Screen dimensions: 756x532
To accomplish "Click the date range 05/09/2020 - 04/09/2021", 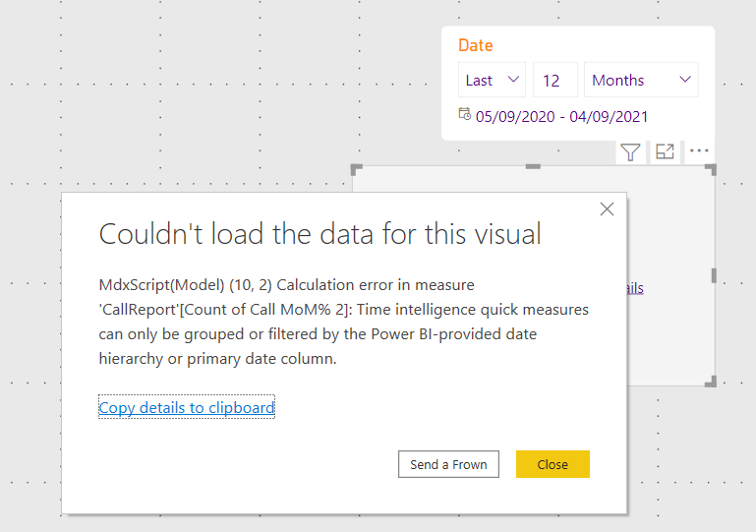I will click(561, 117).
